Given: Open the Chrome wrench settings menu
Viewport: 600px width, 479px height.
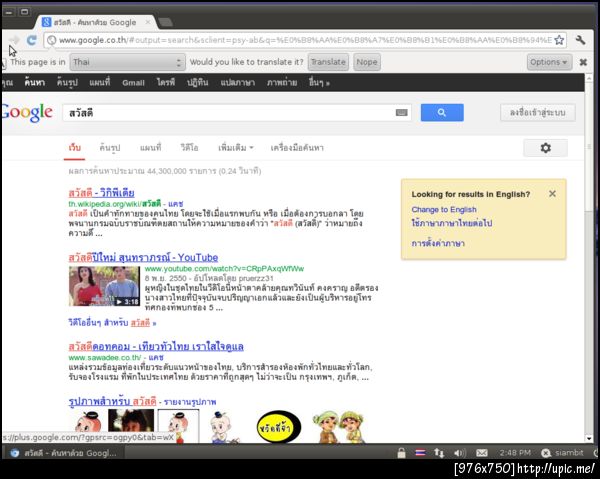Looking at the screenshot, I should [x=580, y=40].
